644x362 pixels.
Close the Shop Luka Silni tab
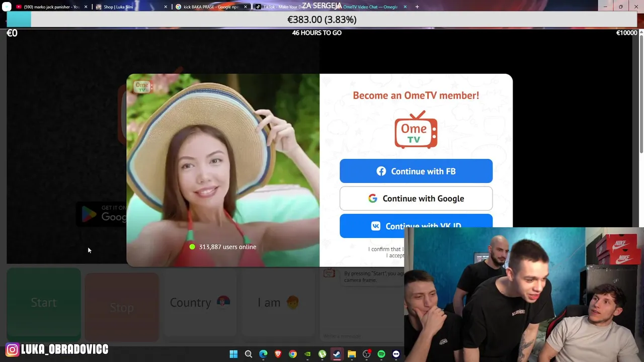(x=166, y=7)
